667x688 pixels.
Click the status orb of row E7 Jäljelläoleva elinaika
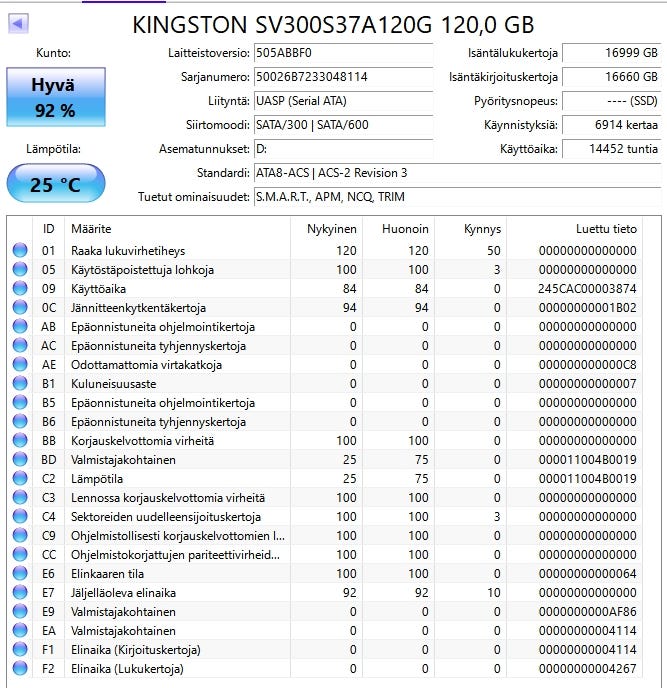click(20, 592)
